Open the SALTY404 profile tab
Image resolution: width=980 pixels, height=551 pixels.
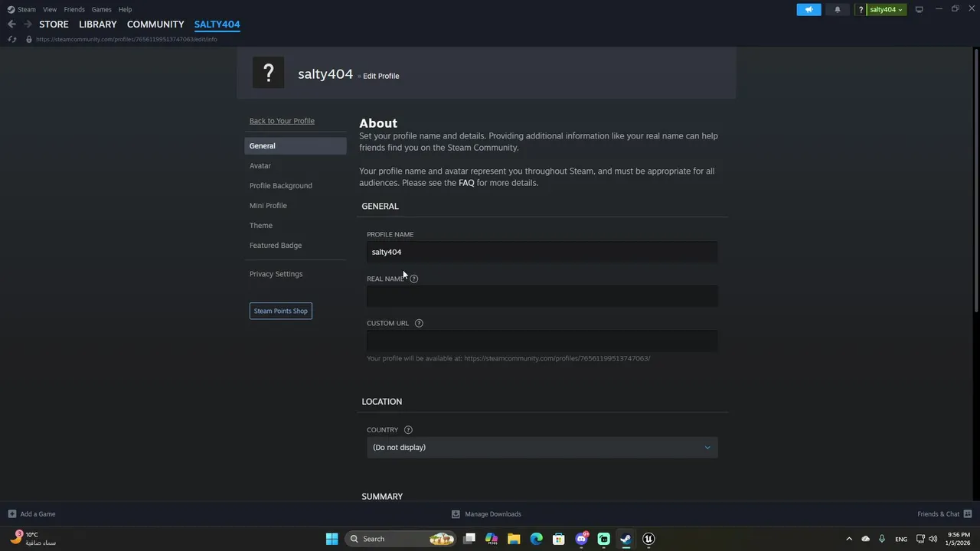217,24
